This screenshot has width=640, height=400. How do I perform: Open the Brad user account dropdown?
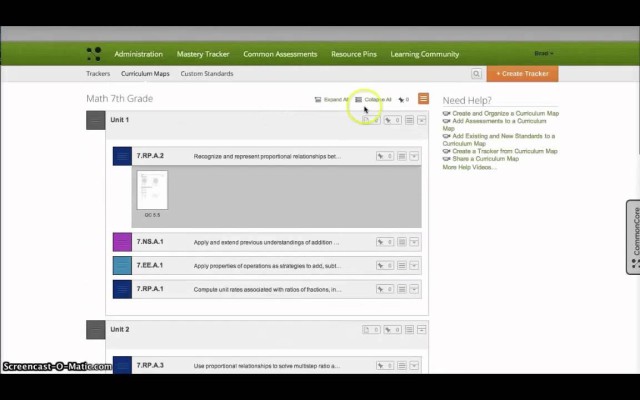point(544,54)
